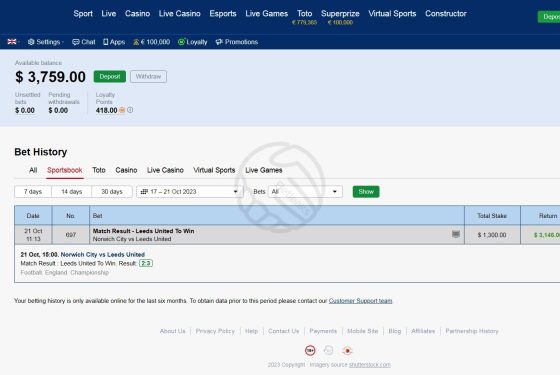This screenshot has width=560, height=375.
Task: Switch to the Casino bet history tab
Action: 126,170
